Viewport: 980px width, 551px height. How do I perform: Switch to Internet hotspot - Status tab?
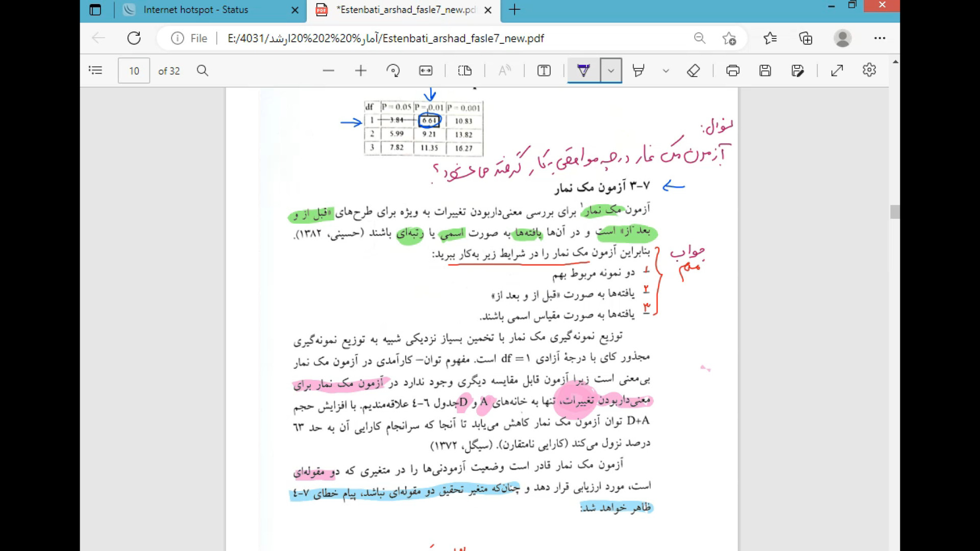click(196, 10)
